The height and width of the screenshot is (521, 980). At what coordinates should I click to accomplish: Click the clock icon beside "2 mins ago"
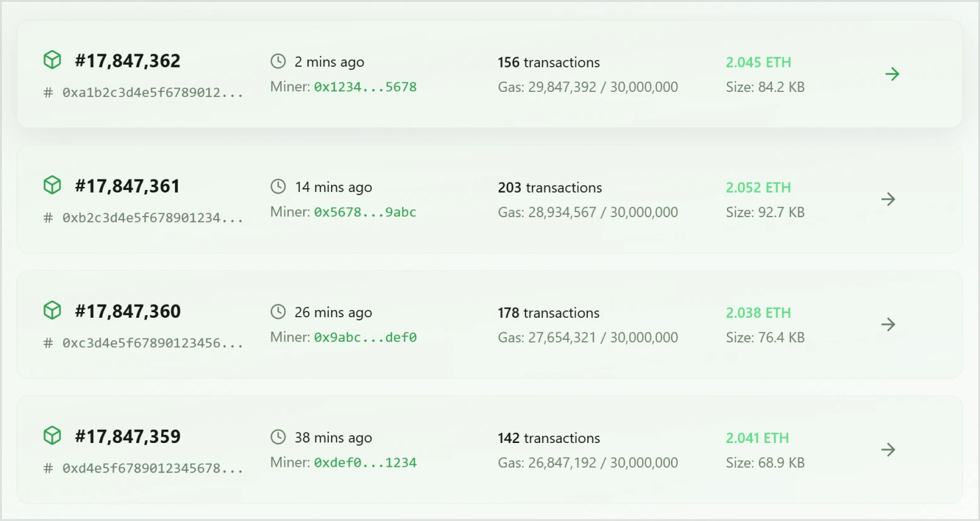(x=278, y=61)
